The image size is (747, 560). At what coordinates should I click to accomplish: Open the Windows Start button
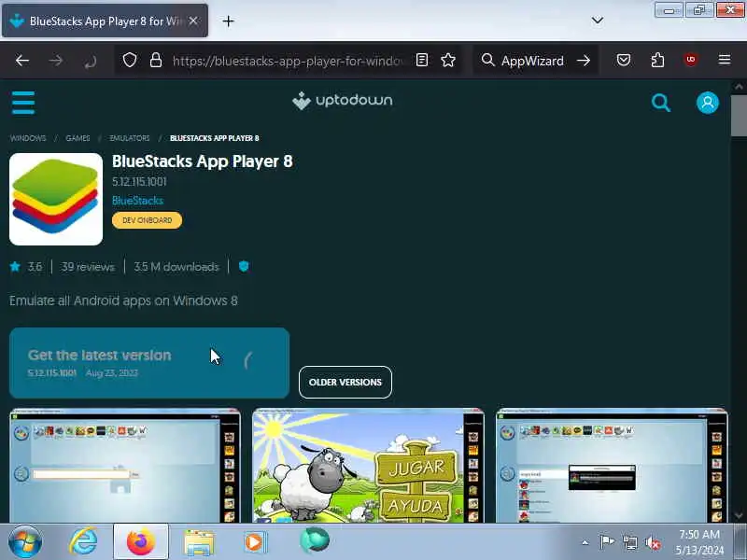click(x=25, y=541)
